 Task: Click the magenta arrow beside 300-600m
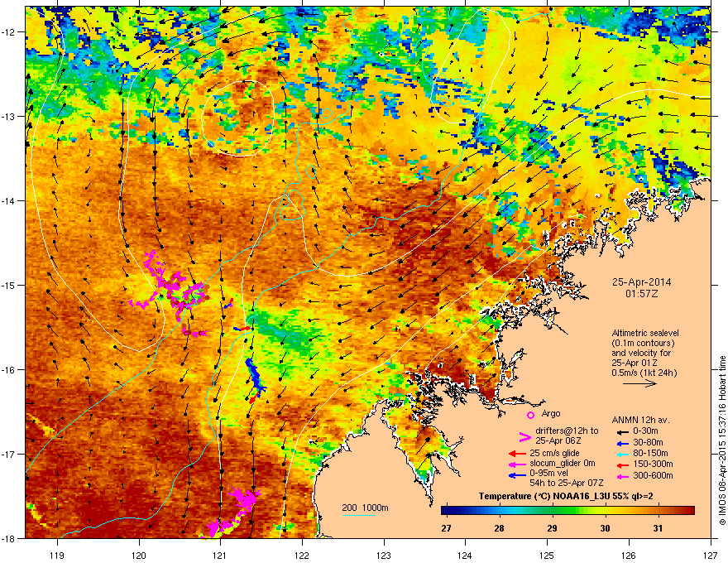[621, 476]
